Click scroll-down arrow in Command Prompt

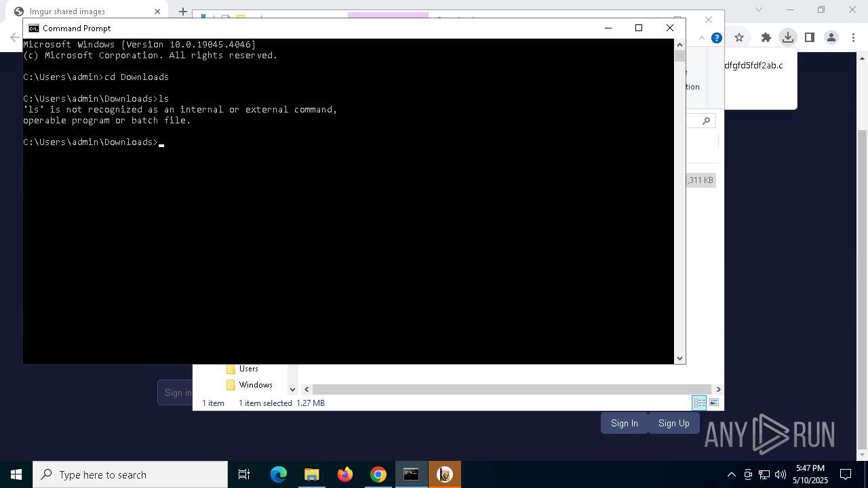click(679, 359)
